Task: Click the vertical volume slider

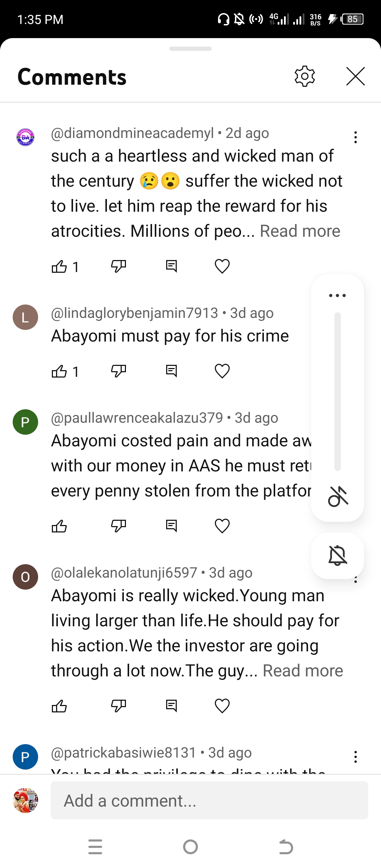Action: coord(338,392)
